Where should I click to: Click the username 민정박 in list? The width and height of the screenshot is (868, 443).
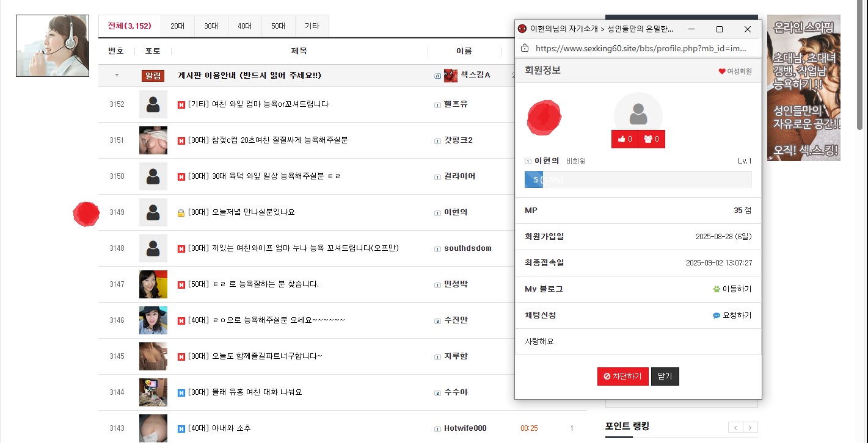coord(456,284)
